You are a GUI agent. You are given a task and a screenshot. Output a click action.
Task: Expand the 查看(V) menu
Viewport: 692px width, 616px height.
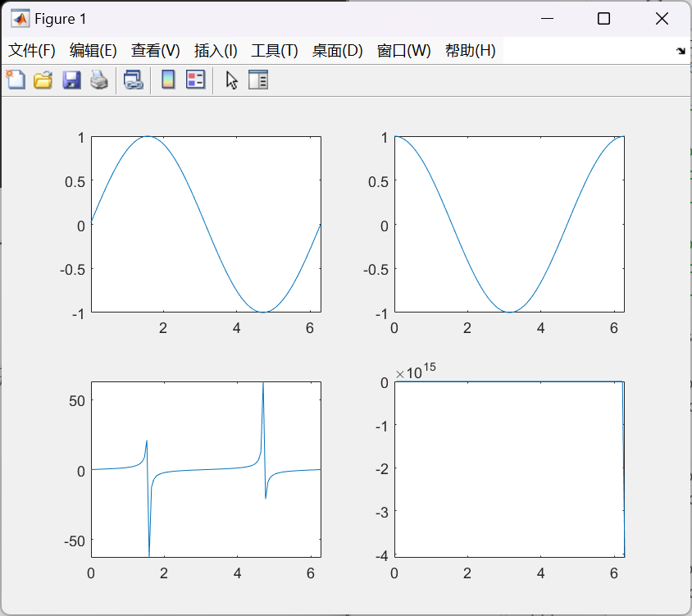coord(155,50)
